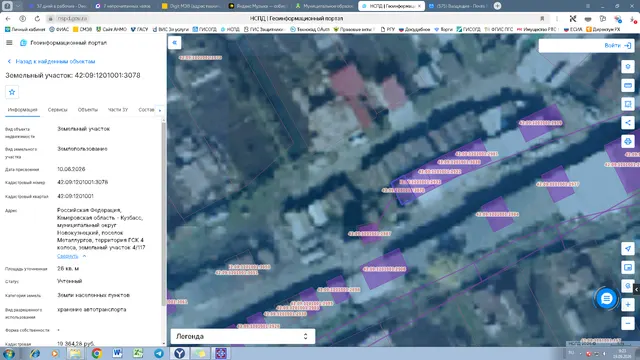Expand the side flyout arrow at right edge
The image size is (640, 360).
click(x=636, y=289)
